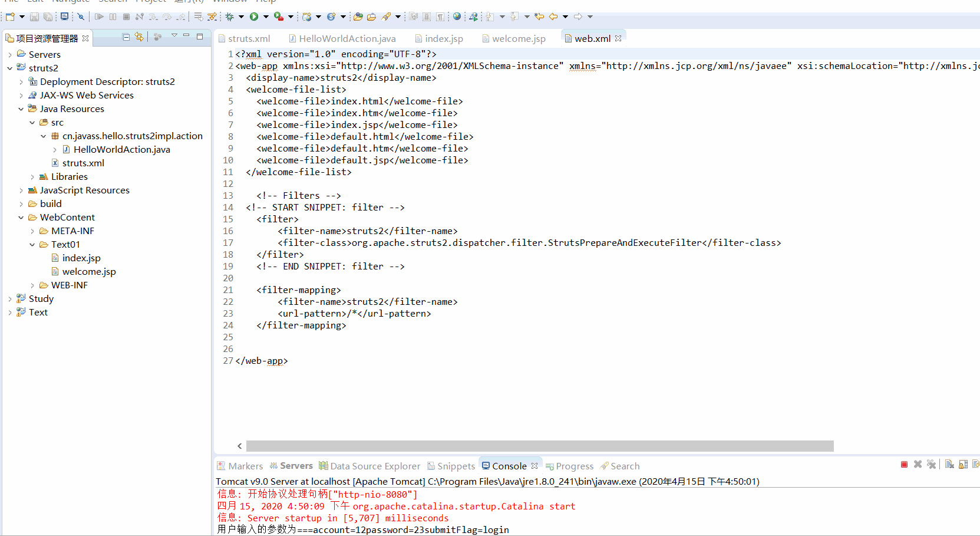The image size is (980, 536).
Task: Click the Collapse All icon in Project Explorer
Action: pos(126,37)
